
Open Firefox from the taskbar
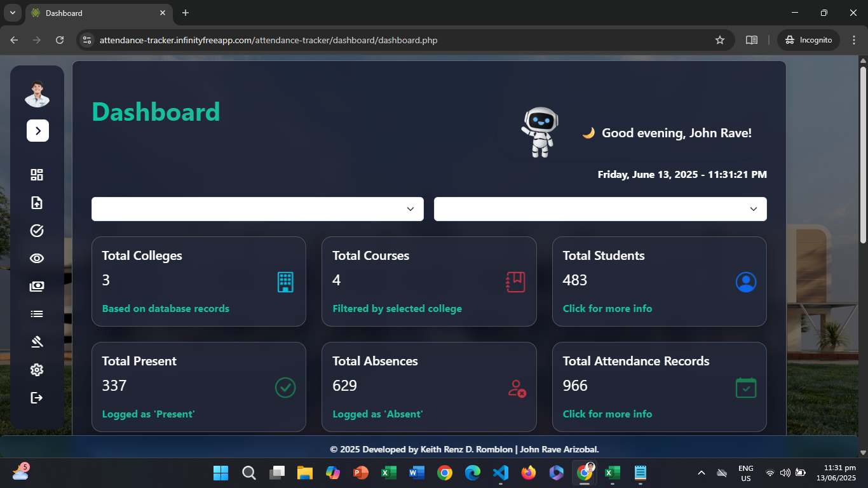529,473
